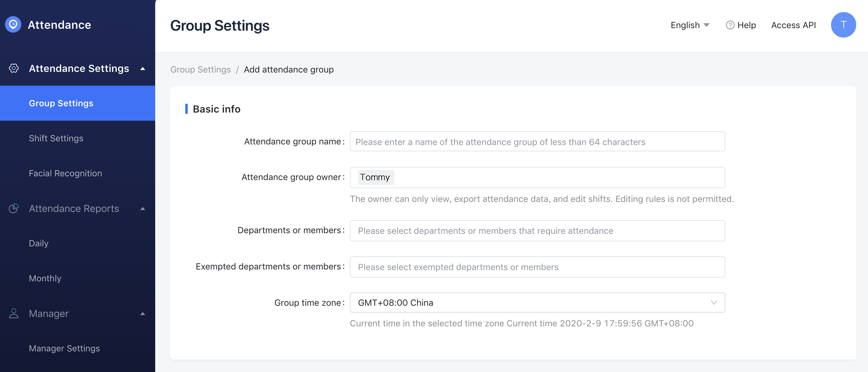This screenshot has height=372, width=868.
Task: Click the Attendance group owner field
Action: tap(537, 178)
